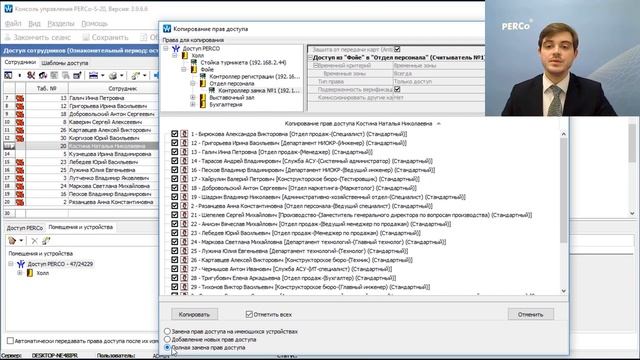
Task: Collapse the Доступ PERCO node in dialog tree
Action: pos(166,49)
